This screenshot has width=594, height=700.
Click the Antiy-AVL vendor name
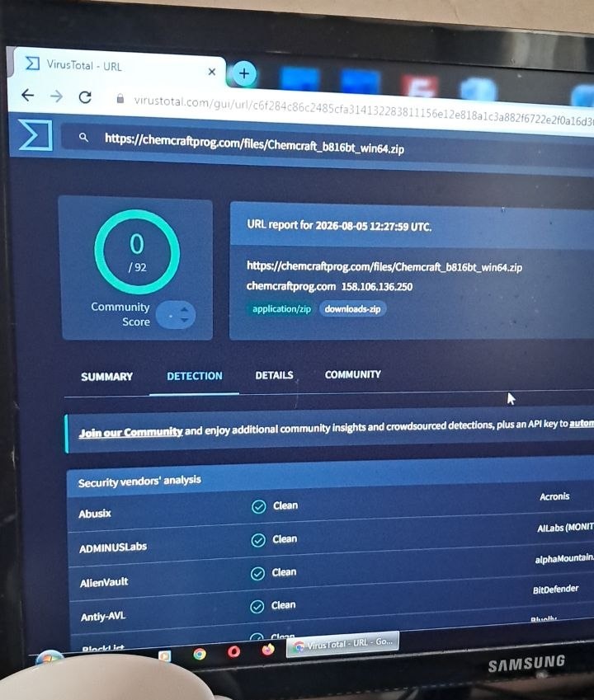point(103,617)
